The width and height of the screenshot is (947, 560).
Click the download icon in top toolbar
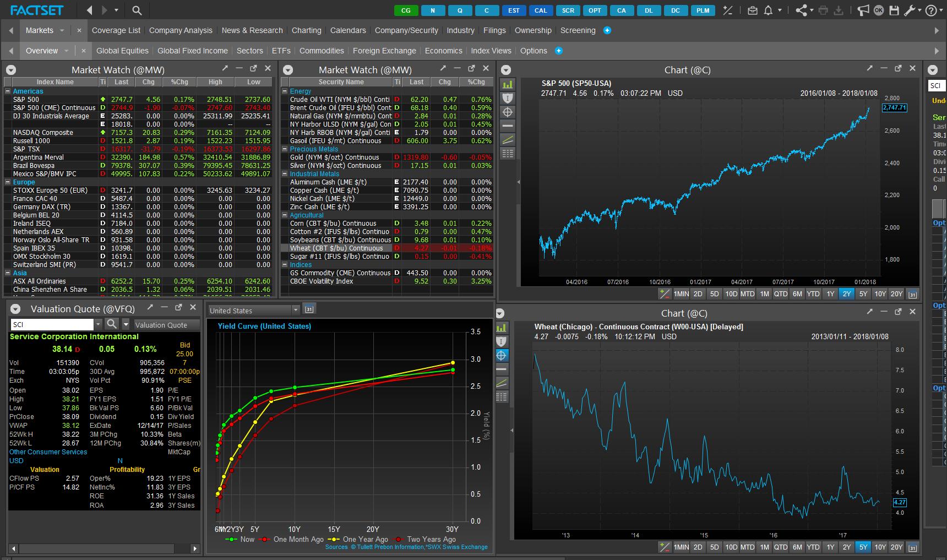(839, 10)
